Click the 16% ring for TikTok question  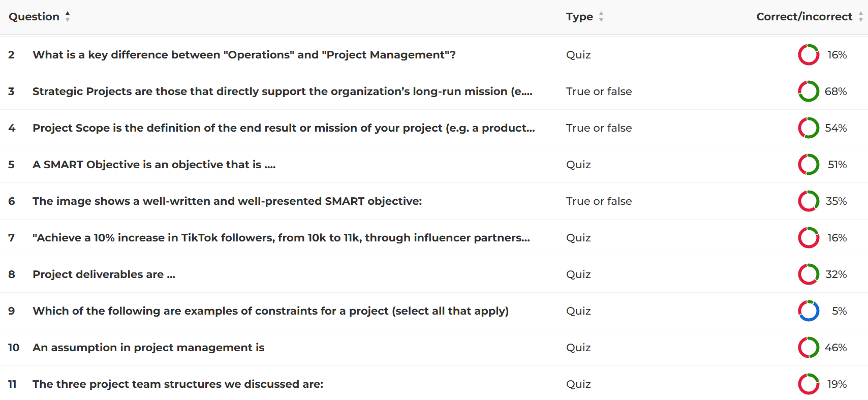point(808,238)
